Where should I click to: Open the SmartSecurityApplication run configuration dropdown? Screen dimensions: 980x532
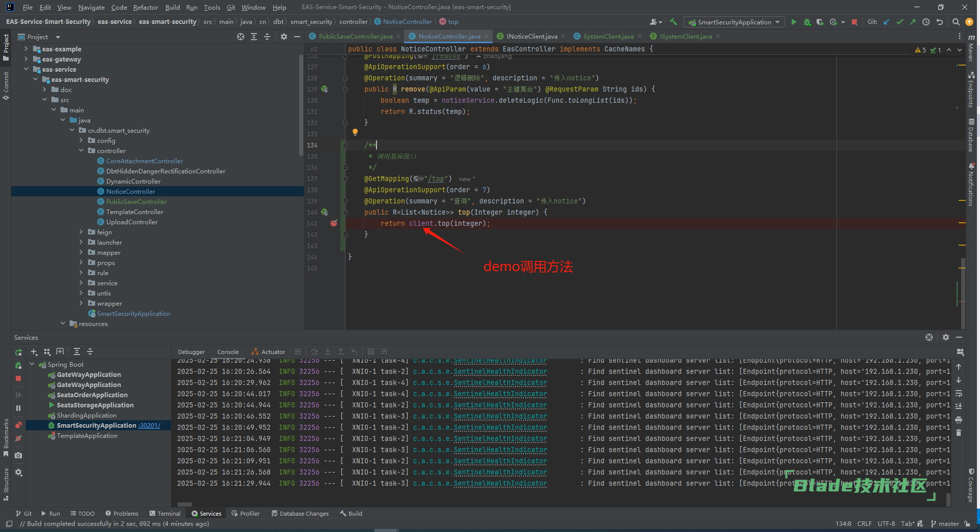coord(734,22)
